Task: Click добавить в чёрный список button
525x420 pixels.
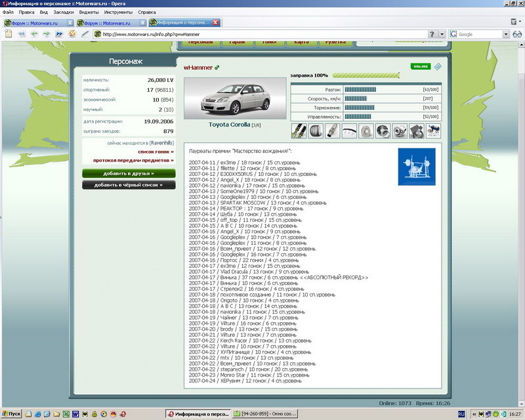Action: pos(129,185)
